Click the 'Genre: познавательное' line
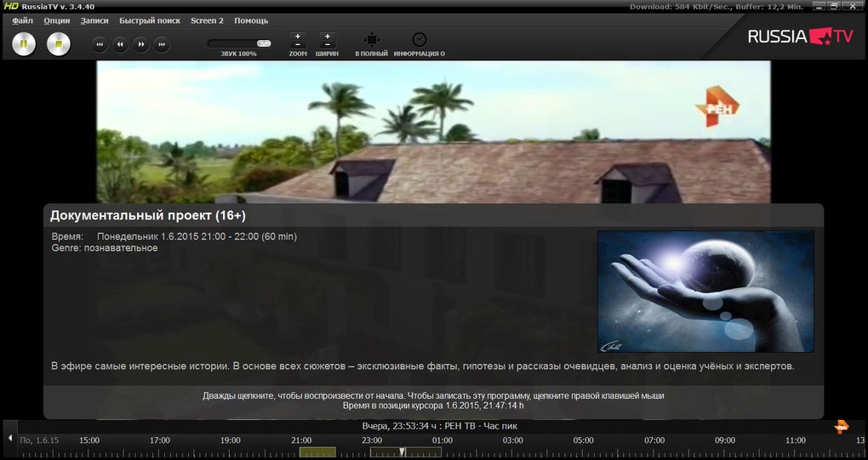The width and height of the screenshot is (868, 460). [105, 247]
